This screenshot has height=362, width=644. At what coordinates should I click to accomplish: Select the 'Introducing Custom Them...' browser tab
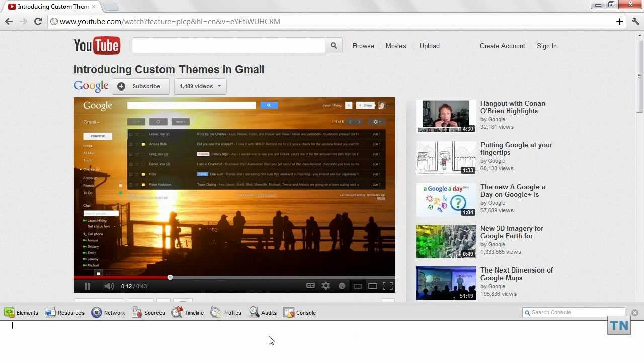(x=52, y=7)
